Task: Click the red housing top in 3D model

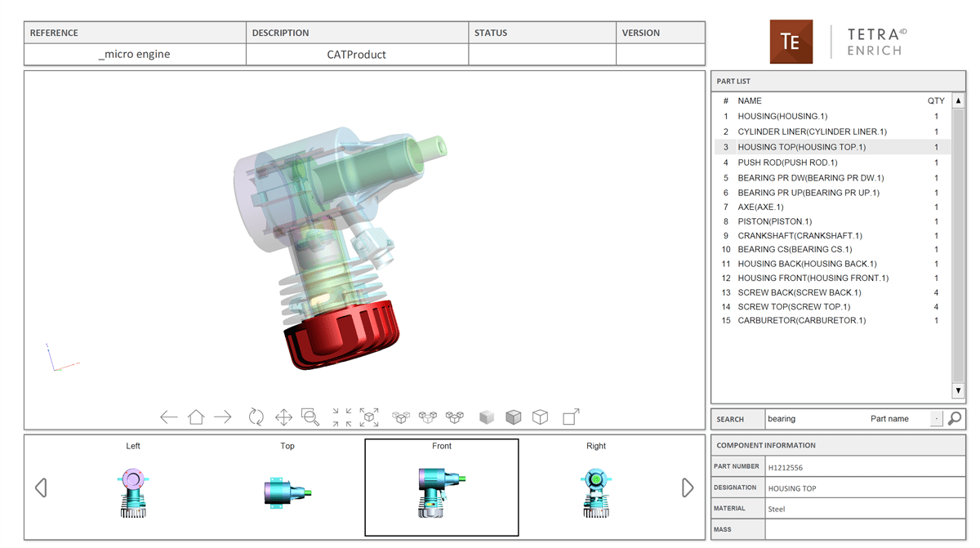Action: point(341,336)
